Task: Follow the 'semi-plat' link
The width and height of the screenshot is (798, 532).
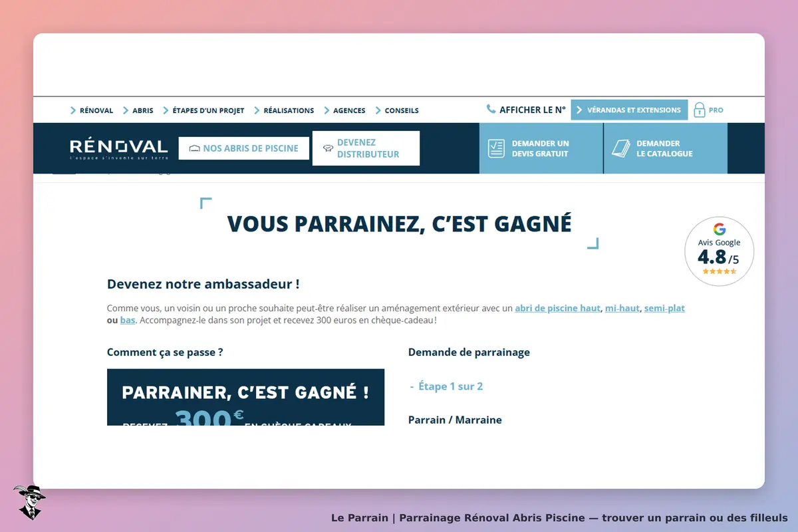Action: 664,309
